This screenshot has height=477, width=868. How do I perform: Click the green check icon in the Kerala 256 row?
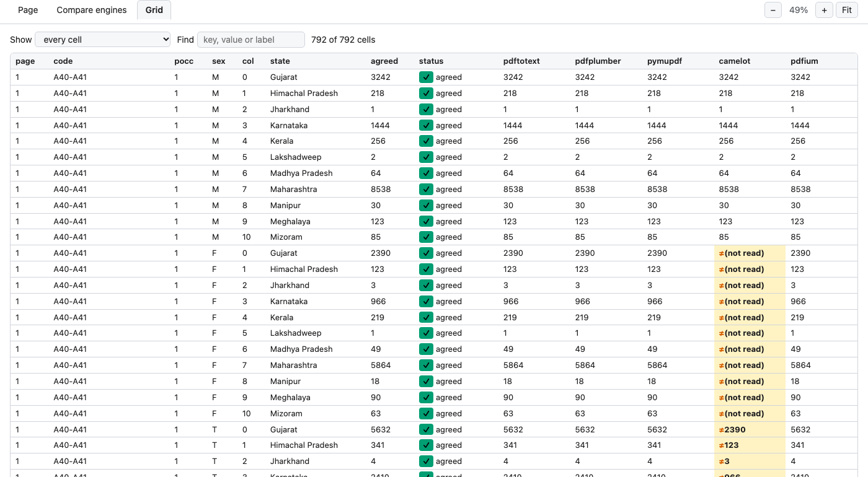pyautogui.click(x=425, y=141)
